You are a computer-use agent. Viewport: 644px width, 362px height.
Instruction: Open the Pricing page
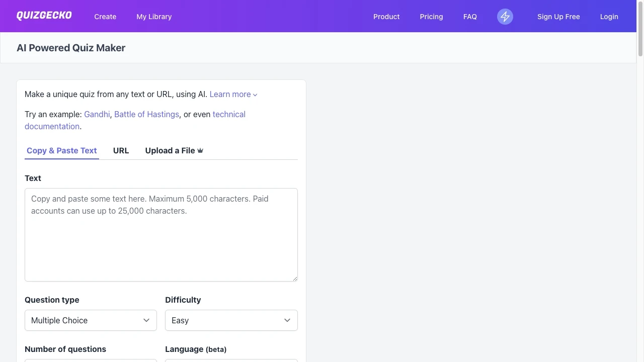[431, 17]
